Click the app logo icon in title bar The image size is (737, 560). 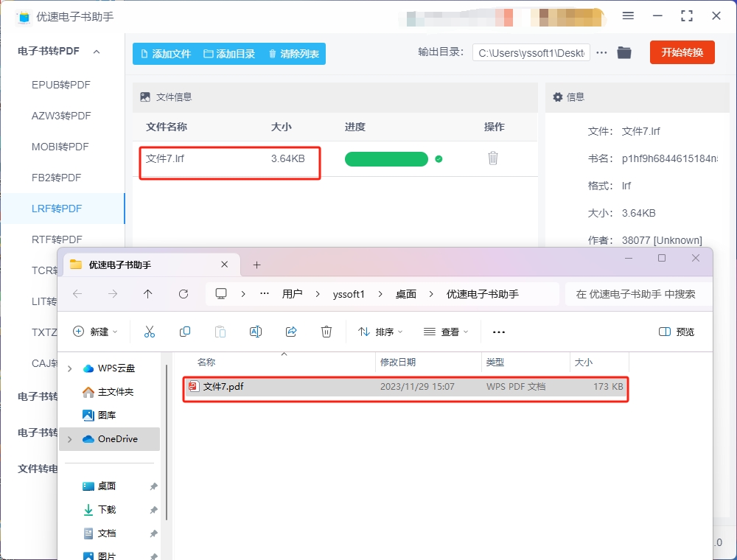click(x=24, y=17)
